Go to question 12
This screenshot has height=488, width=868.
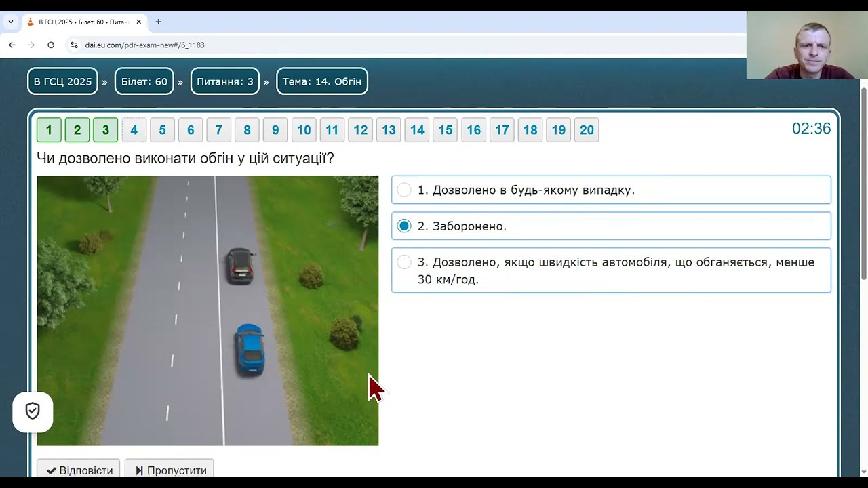tap(360, 130)
